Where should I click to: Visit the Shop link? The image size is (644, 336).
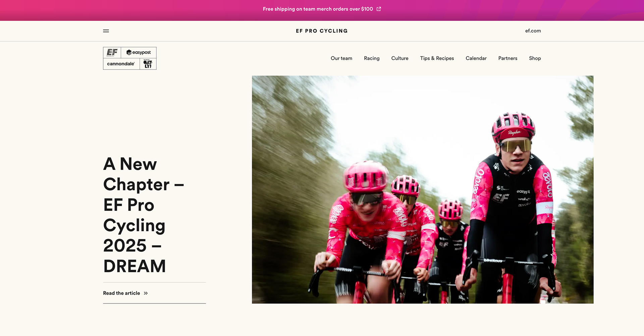pyautogui.click(x=535, y=58)
